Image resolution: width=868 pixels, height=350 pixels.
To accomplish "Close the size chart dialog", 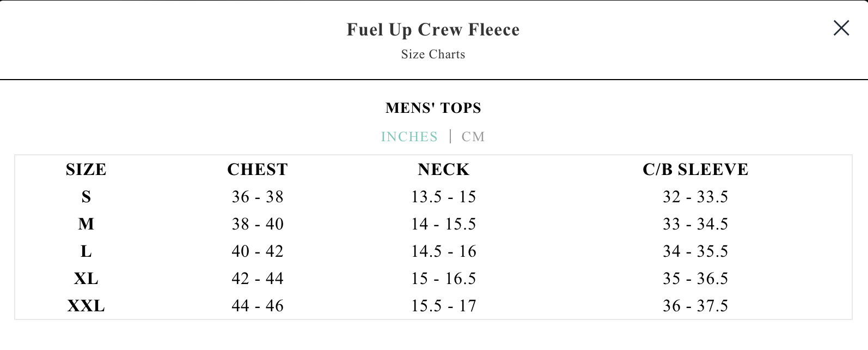I will [x=841, y=28].
